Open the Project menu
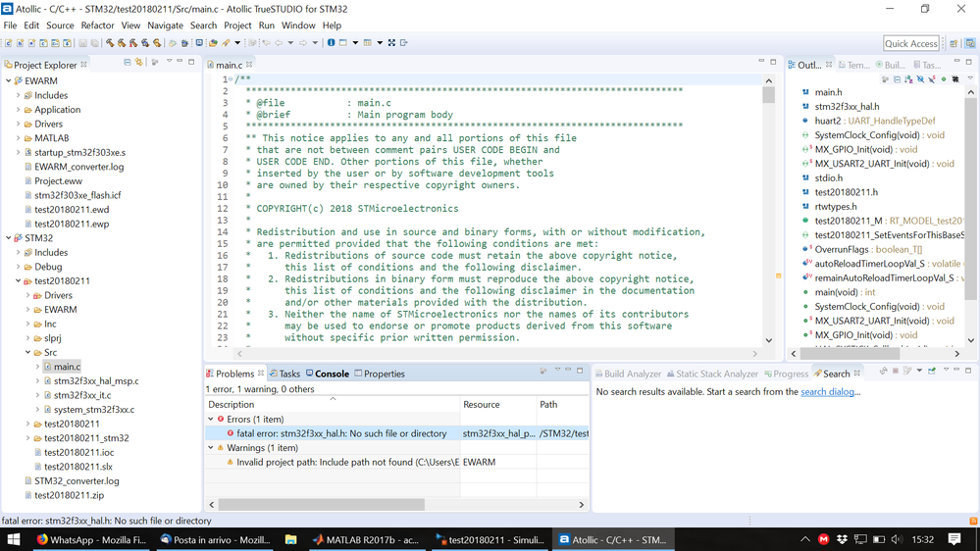The image size is (980, 551). point(237,25)
